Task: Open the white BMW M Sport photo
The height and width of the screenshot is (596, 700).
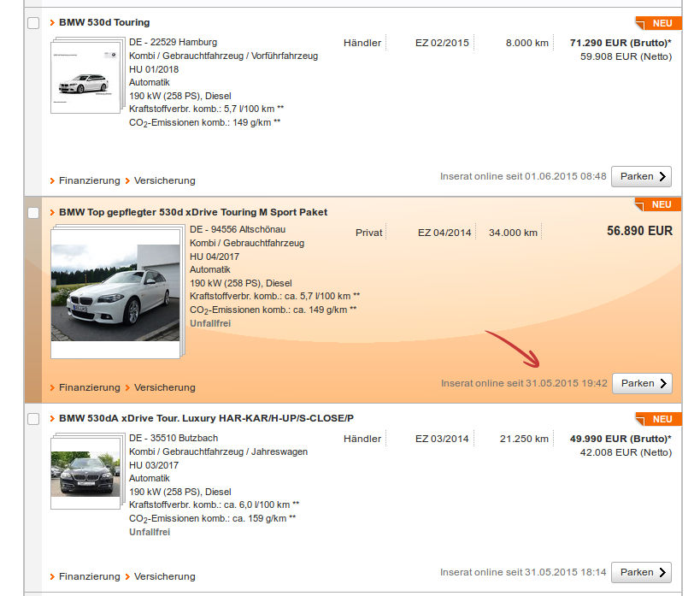Action: pyautogui.click(x=115, y=291)
